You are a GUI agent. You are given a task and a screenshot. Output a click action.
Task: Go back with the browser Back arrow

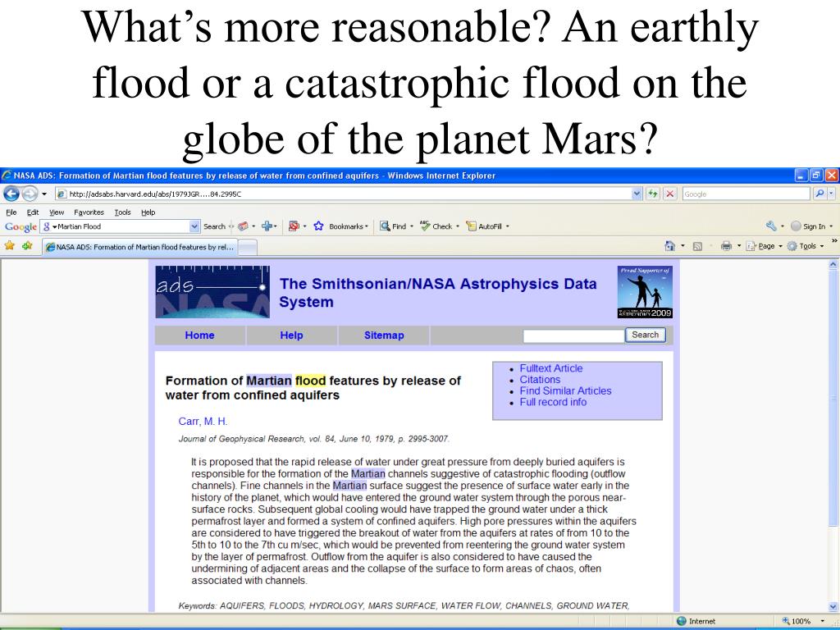coord(11,194)
